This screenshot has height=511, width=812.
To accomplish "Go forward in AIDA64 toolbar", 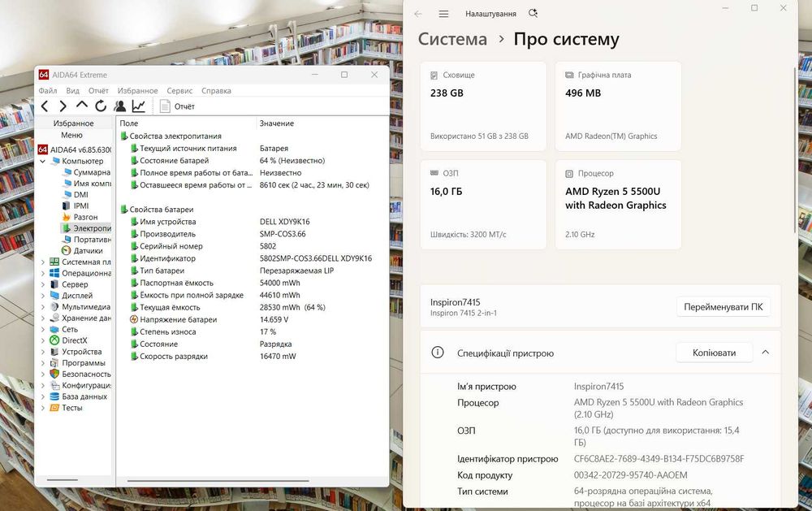I will (63, 106).
